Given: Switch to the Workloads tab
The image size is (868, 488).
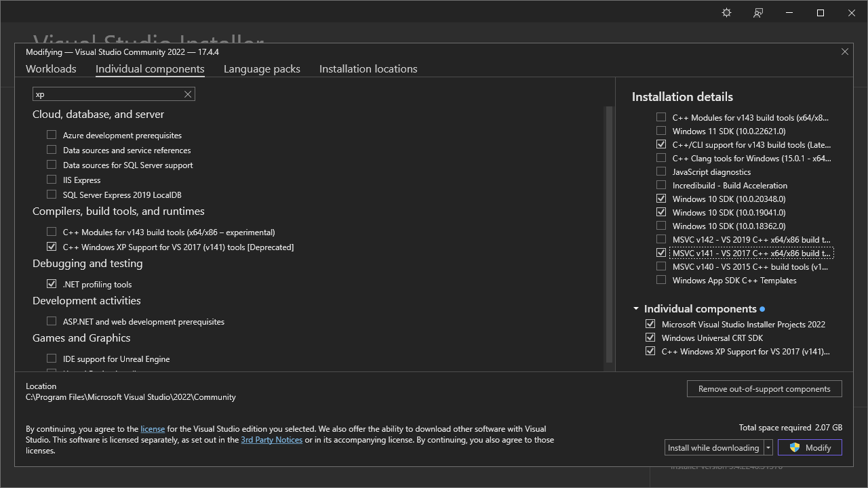Looking at the screenshot, I should (x=51, y=68).
